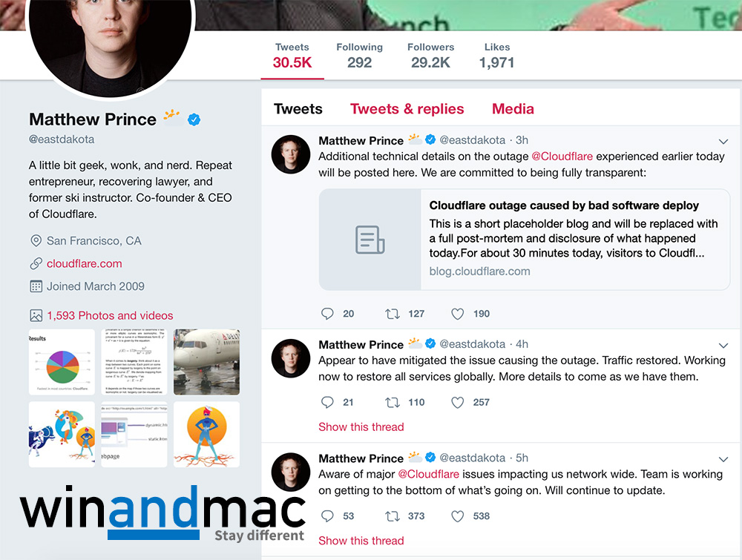This screenshot has width=742, height=560.
Task: Retweet the tweet with 127 retweets
Action: (393, 314)
